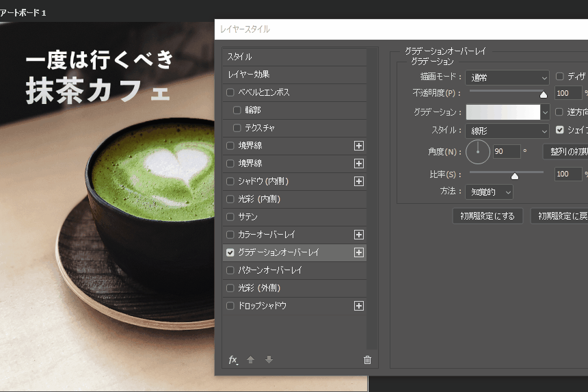Open 方法 dropdown showing 知覚的
Screen dimensions: 588x392
tap(489, 192)
